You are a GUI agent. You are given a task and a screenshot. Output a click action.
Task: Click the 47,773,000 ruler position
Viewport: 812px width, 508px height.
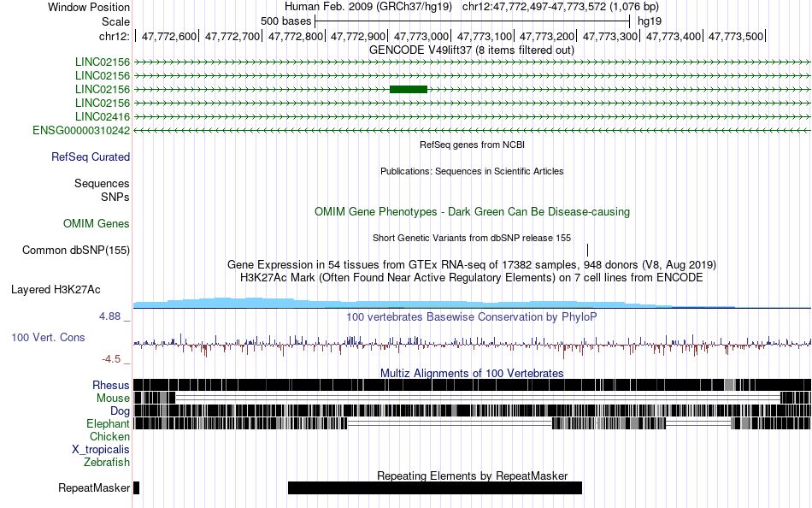coord(421,36)
